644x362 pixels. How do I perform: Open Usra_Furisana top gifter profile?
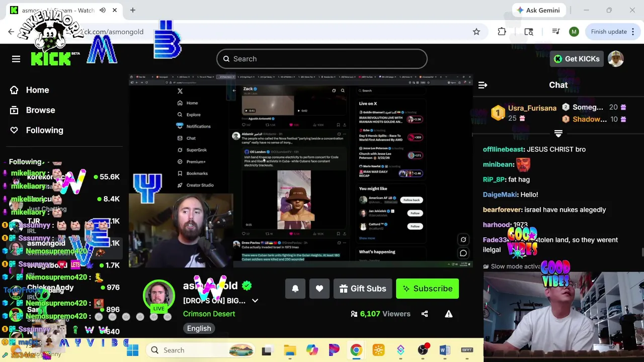click(532, 108)
